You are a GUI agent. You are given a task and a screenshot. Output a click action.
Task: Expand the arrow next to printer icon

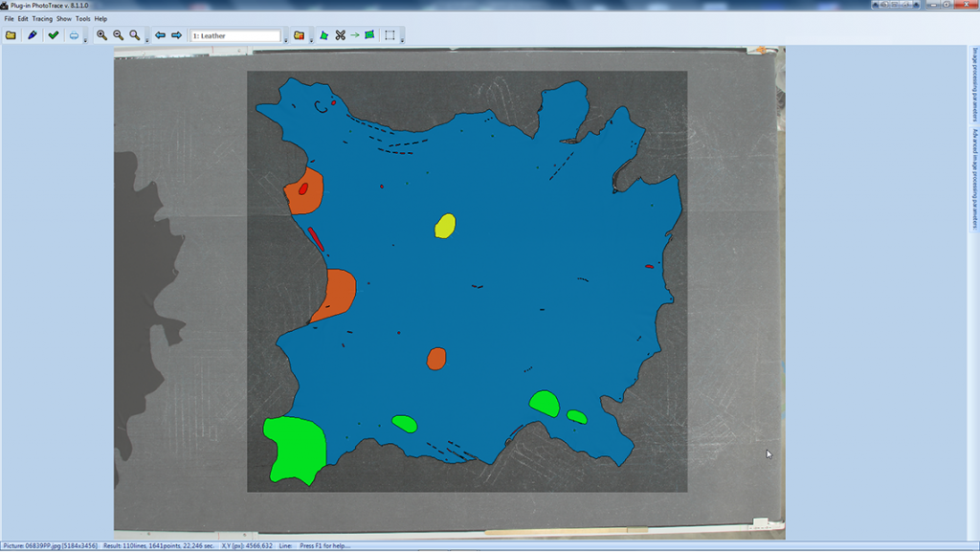pos(85,38)
